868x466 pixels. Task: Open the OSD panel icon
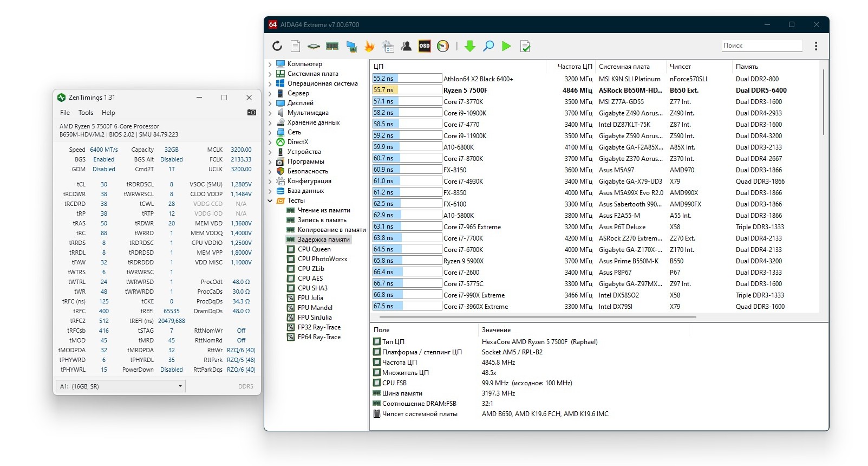tap(425, 46)
